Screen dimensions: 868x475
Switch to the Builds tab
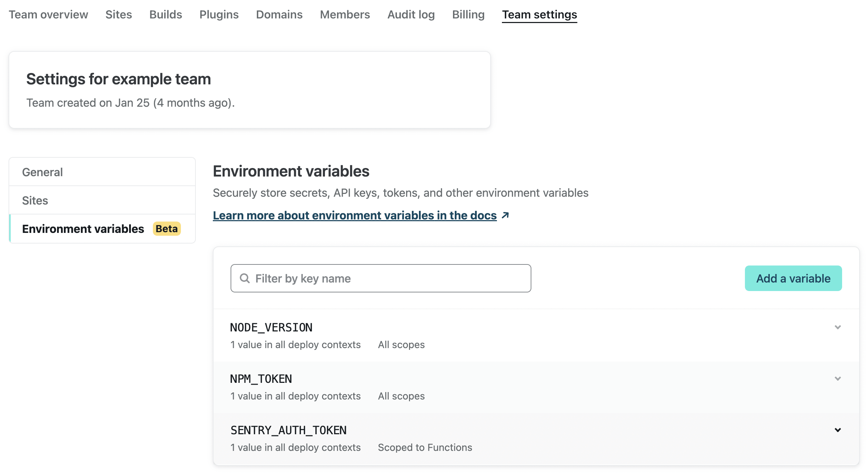[166, 15]
